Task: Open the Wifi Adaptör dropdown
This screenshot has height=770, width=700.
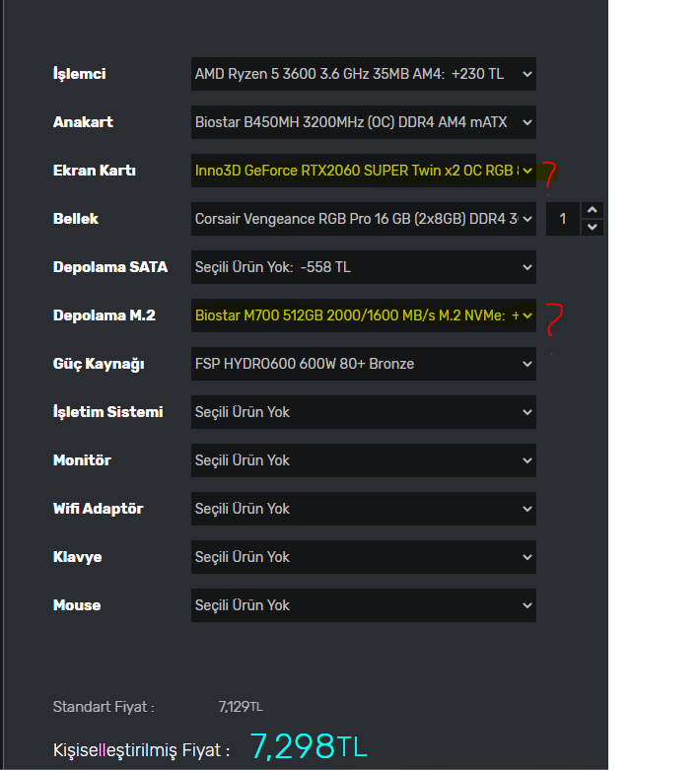Action: 364,509
